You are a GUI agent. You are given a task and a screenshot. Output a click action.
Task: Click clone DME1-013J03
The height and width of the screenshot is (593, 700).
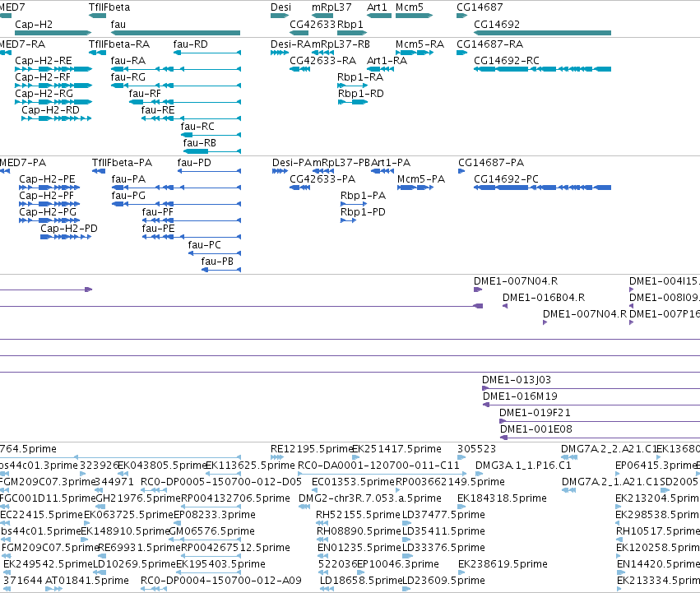point(591,388)
